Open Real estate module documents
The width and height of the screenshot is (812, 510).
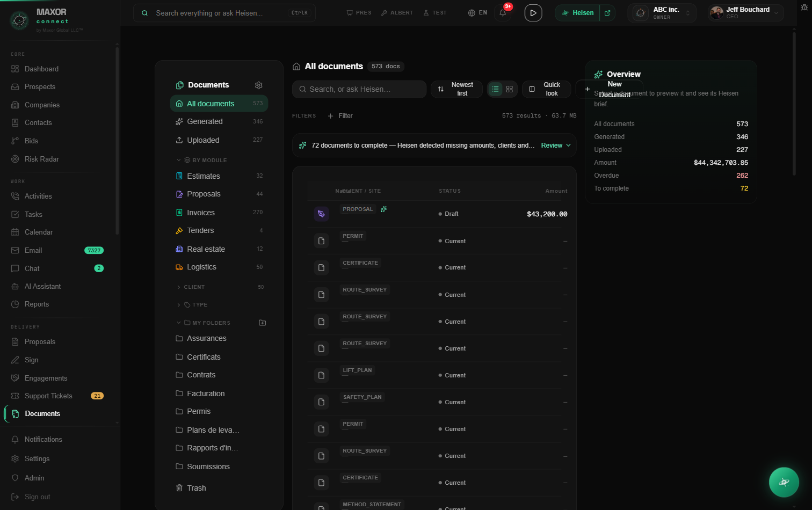(219, 249)
